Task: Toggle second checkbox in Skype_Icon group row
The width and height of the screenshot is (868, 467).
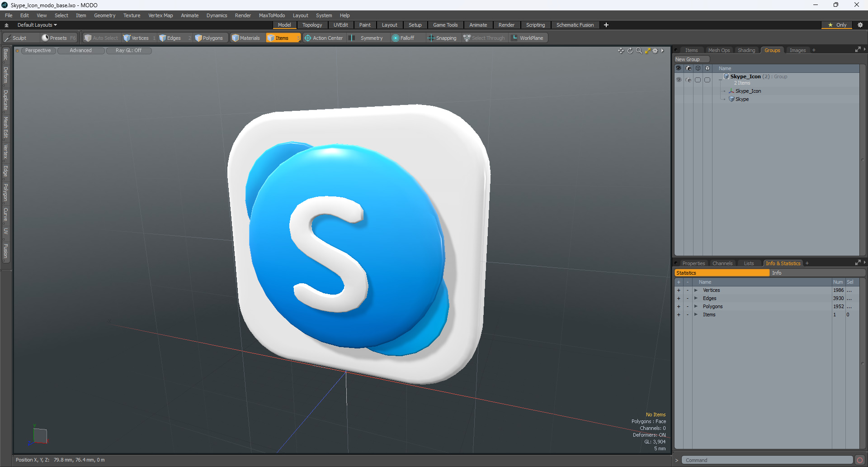Action: (x=708, y=80)
